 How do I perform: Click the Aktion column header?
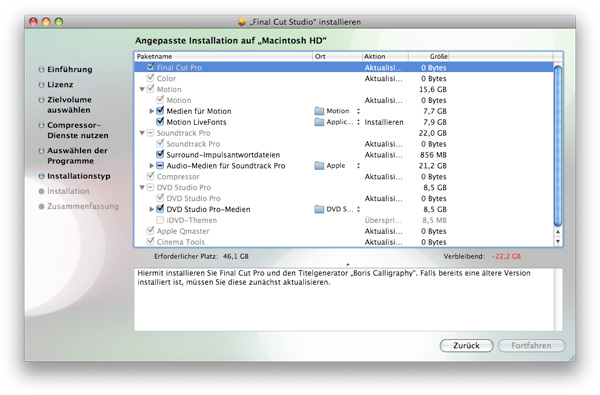(x=385, y=56)
